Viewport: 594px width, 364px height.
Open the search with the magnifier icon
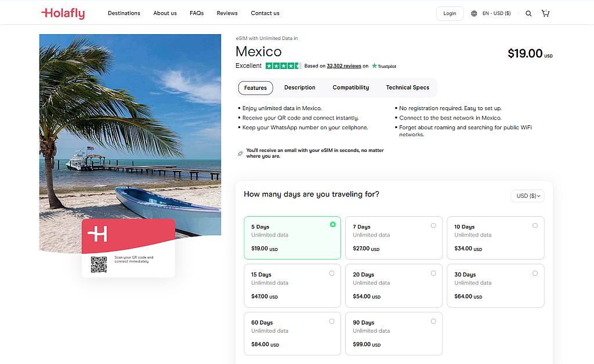point(528,13)
